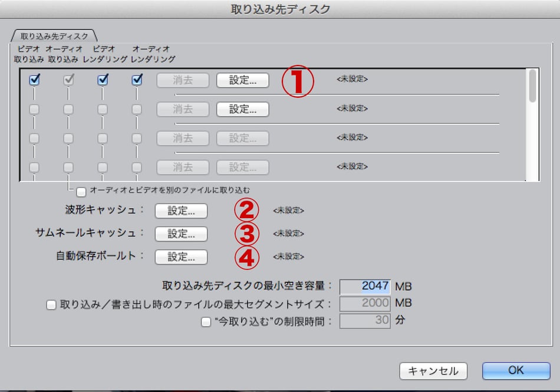Image resolution: width=560 pixels, height=392 pixels.
Task: Click 消去 button in the third disk row
Action: 183,138
